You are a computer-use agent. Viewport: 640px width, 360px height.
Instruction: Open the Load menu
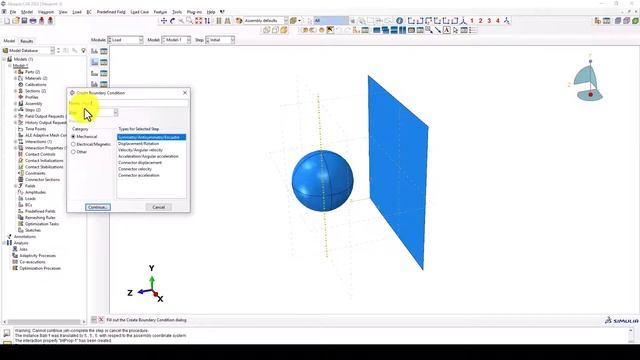pos(77,12)
